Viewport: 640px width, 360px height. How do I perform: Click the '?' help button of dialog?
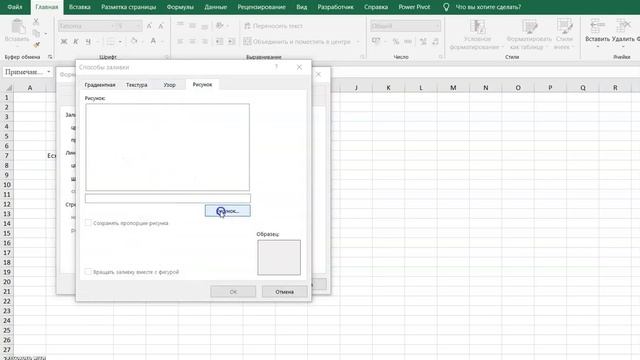276,67
